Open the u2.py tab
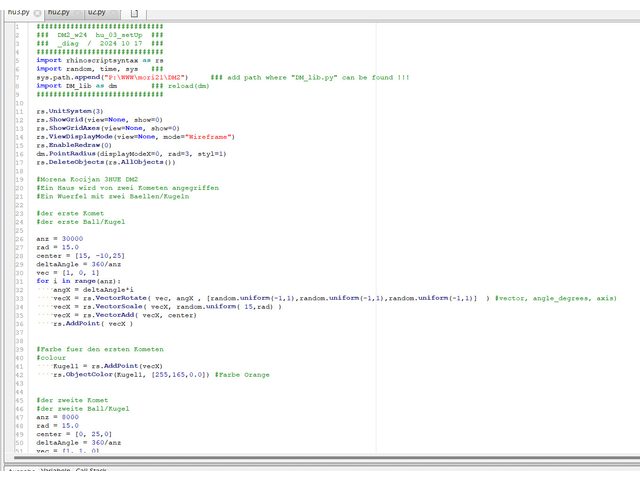Screen dimensions: 640x480 pyautogui.click(x=97, y=12)
